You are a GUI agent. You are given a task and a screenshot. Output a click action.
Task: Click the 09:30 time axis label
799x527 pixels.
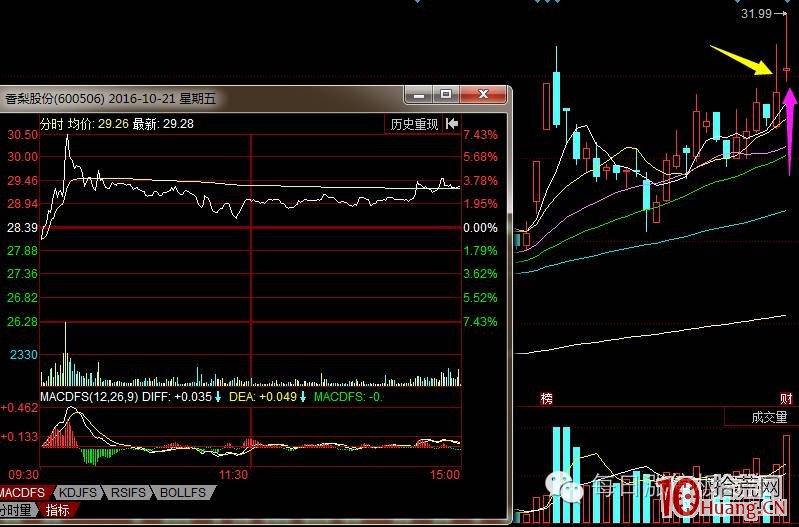[23, 475]
